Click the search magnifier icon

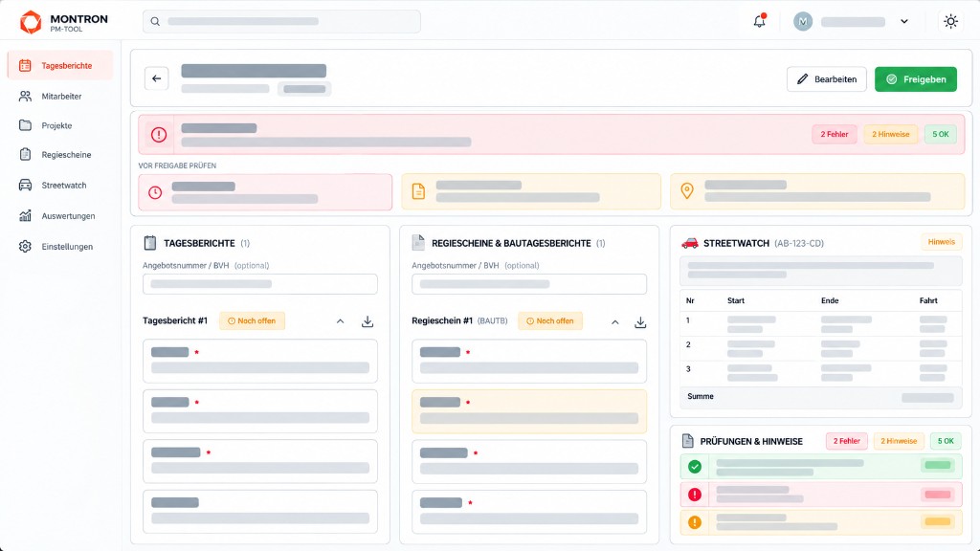pos(155,21)
